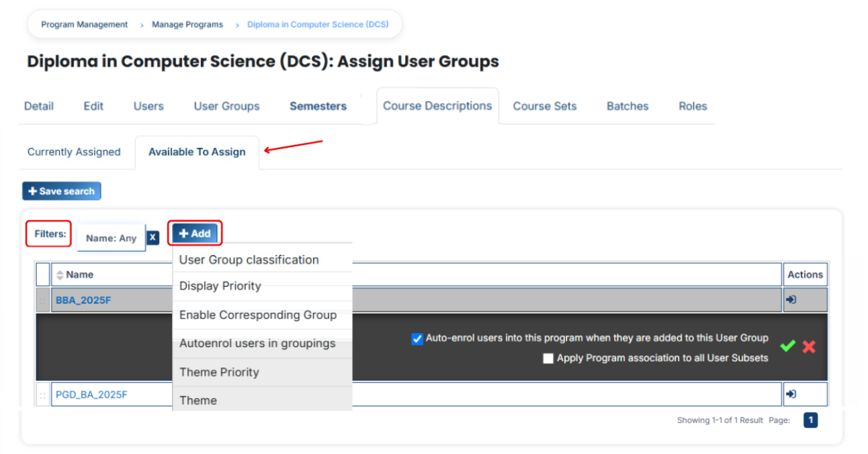Remove the 'Name: Any' filter with X

[x=153, y=238]
